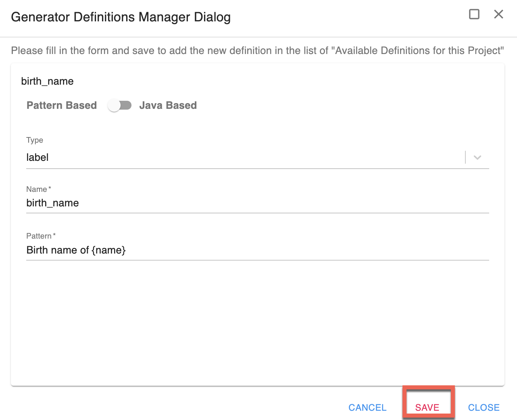Click the dialog title text
This screenshot has width=517, height=420.
(121, 17)
